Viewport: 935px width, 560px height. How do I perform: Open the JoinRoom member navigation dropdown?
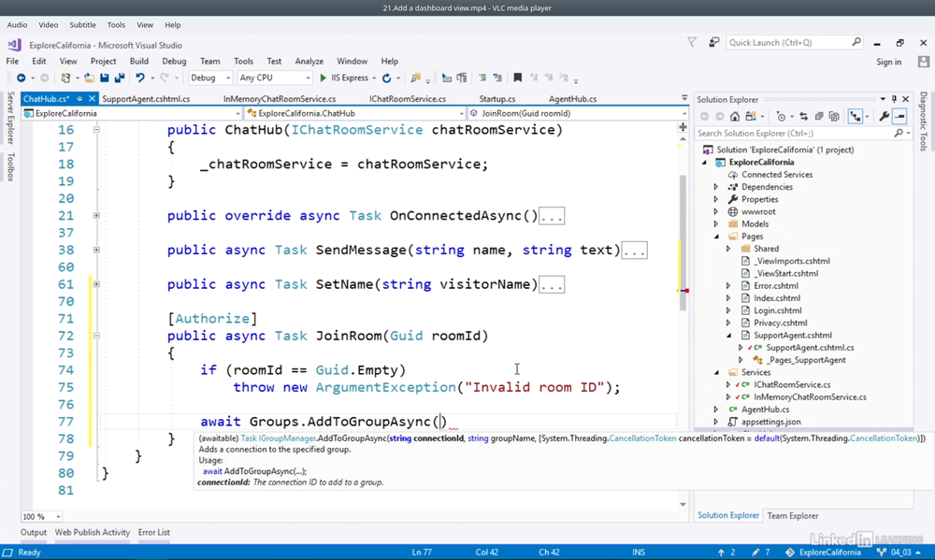578,113
